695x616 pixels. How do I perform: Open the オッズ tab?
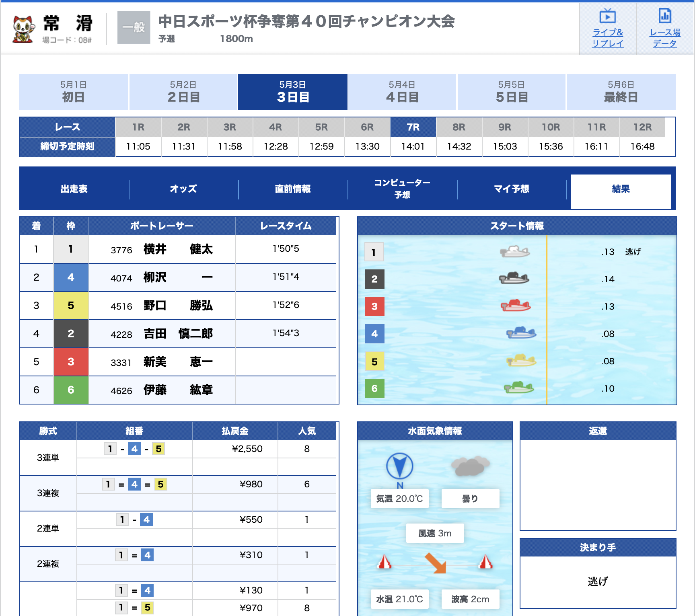(x=183, y=189)
